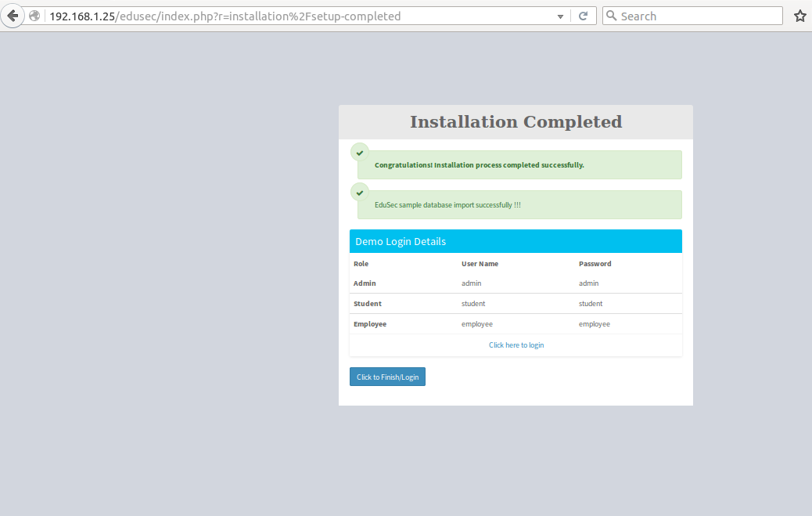Follow the 'Click here to login' link
This screenshot has width=812, height=516.
pos(516,345)
